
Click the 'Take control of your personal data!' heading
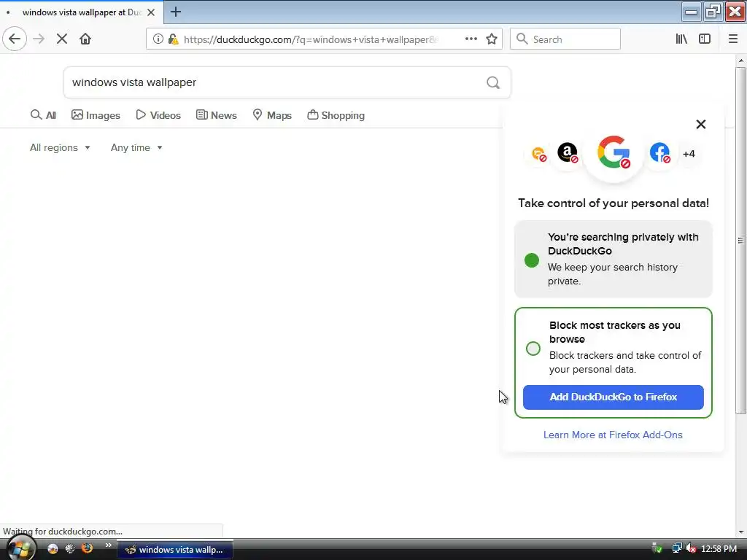[x=613, y=203]
